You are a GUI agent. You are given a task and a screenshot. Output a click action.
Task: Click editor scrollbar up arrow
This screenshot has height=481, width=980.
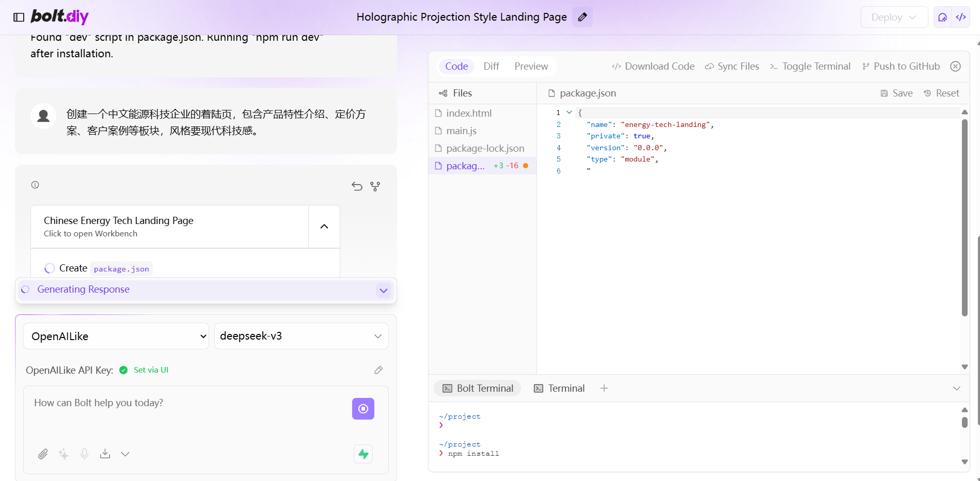tap(965, 112)
